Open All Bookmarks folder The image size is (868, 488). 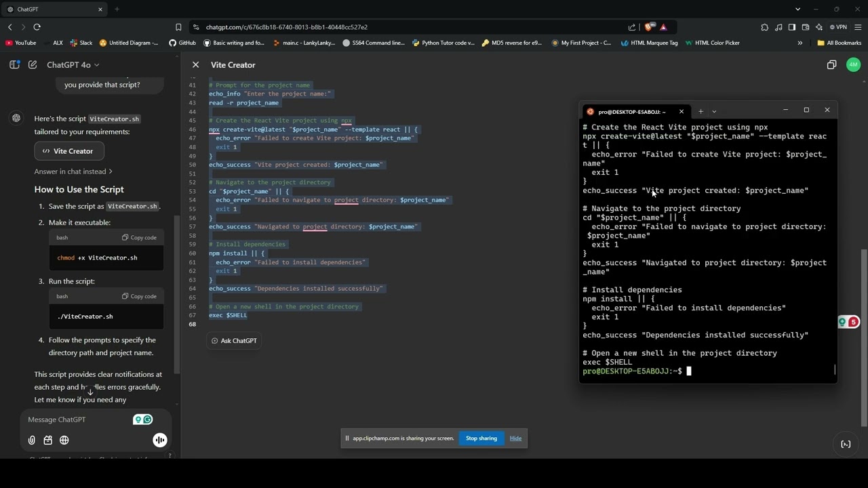[840, 43]
